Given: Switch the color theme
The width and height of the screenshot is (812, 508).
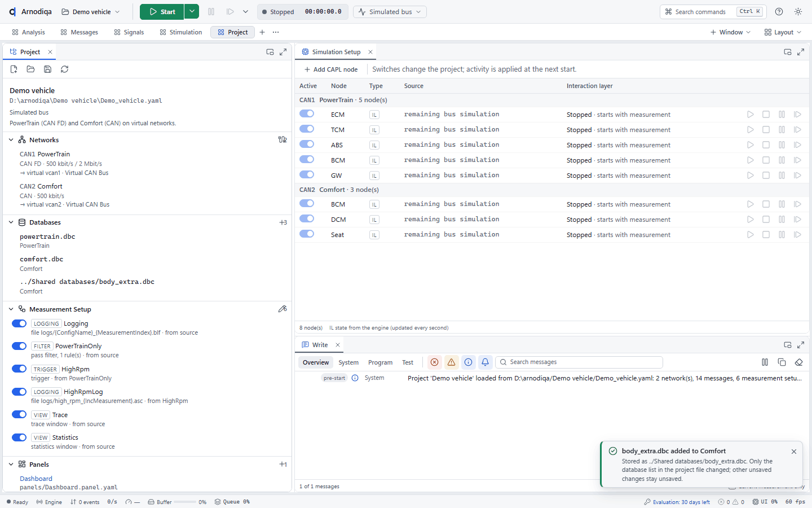Looking at the screenshot, I should [x=798, y=12].
